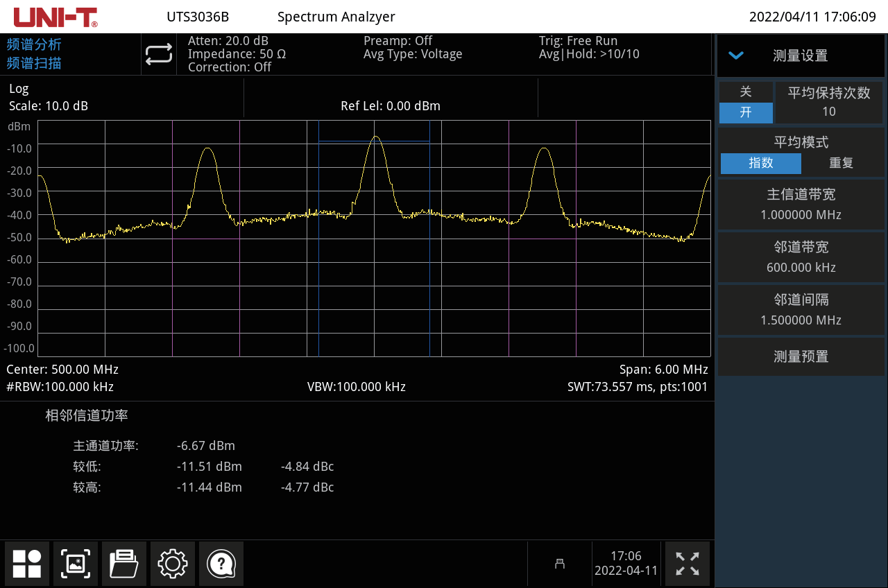888x588 pixels.
Task: Toggle full screen with the expand arrows icon
Action: (x=688, y=563)
